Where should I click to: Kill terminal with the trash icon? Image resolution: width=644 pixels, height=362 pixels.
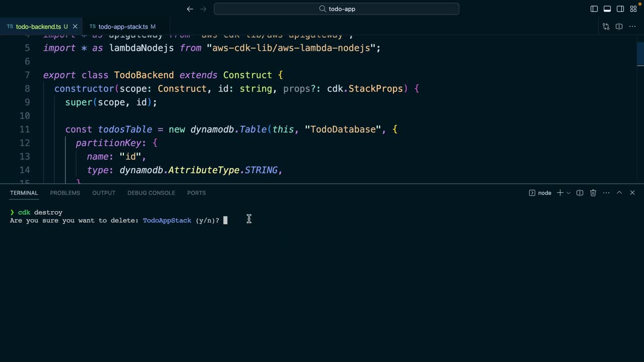tap(593, 193)
